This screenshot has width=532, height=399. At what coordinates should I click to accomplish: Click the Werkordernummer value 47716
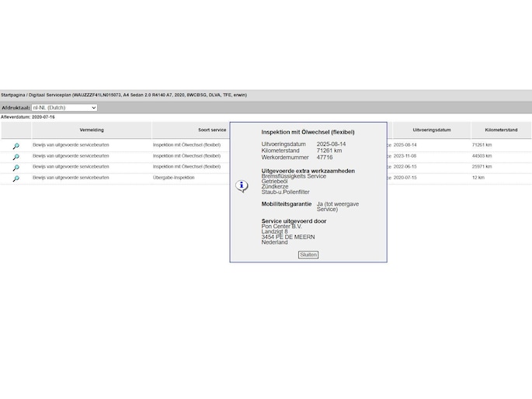(325, 157)
